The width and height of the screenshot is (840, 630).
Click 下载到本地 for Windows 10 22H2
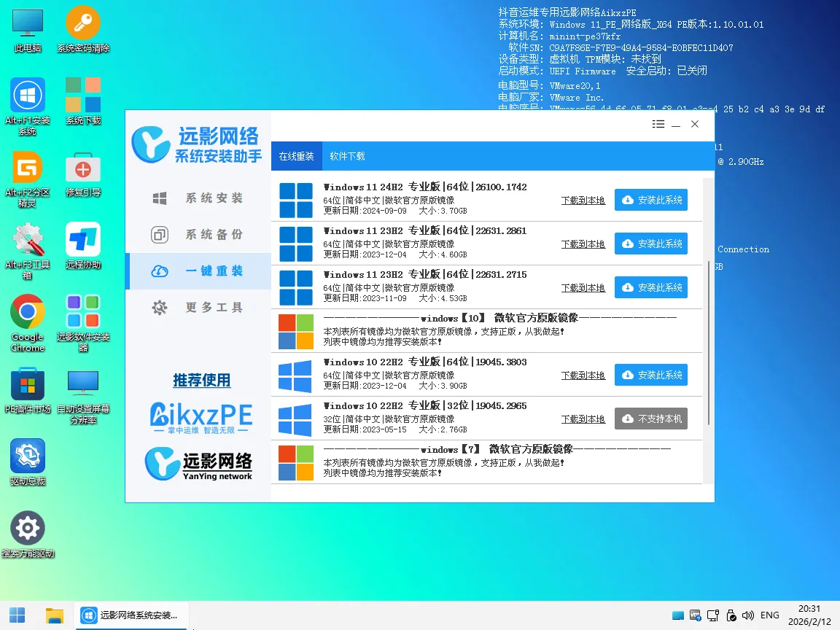(x=583, y=375)
